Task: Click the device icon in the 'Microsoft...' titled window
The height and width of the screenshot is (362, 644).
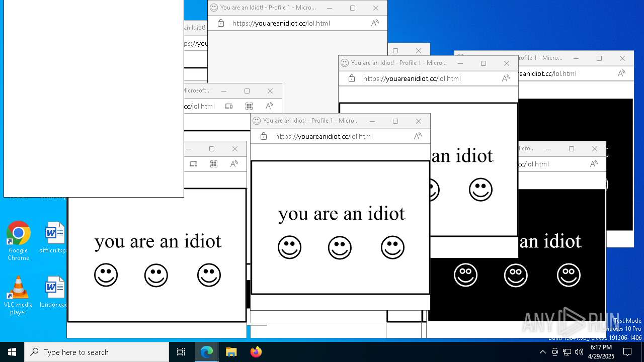Action: pos(229,106)
